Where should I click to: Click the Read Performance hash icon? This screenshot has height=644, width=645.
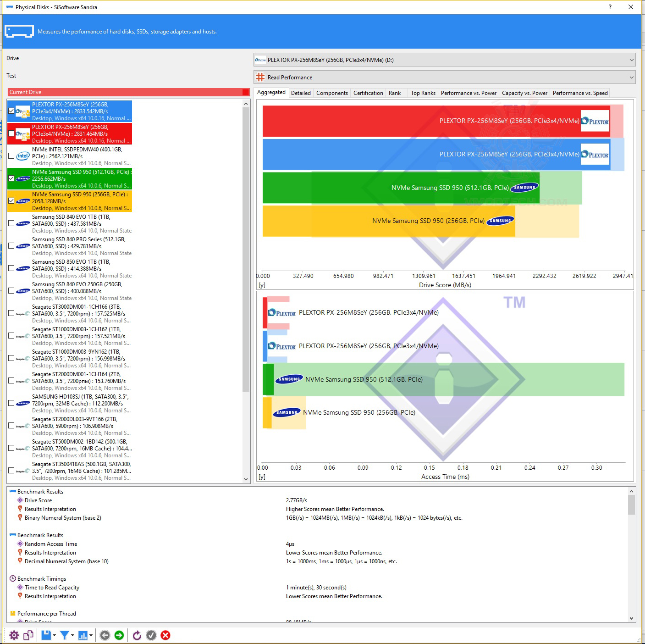[x=260, y=77]
